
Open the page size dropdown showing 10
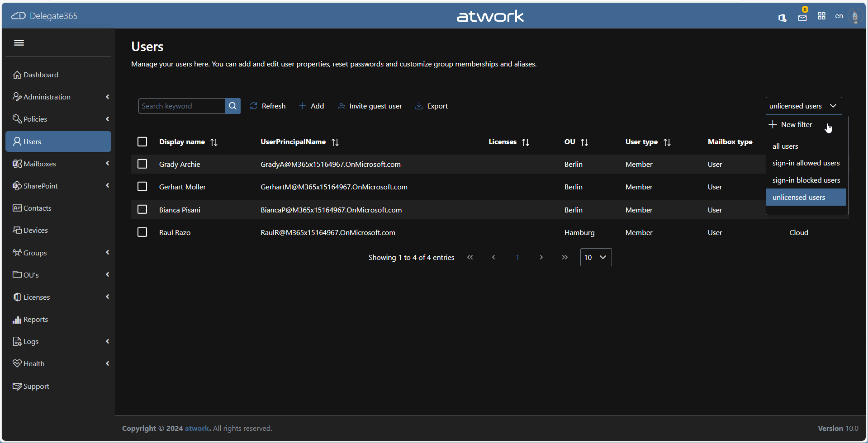point(596,257)
